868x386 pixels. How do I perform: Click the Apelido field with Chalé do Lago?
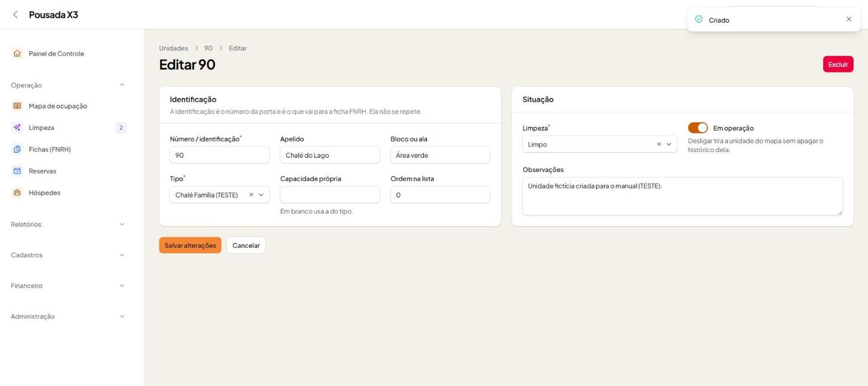[x=330, y=155]
